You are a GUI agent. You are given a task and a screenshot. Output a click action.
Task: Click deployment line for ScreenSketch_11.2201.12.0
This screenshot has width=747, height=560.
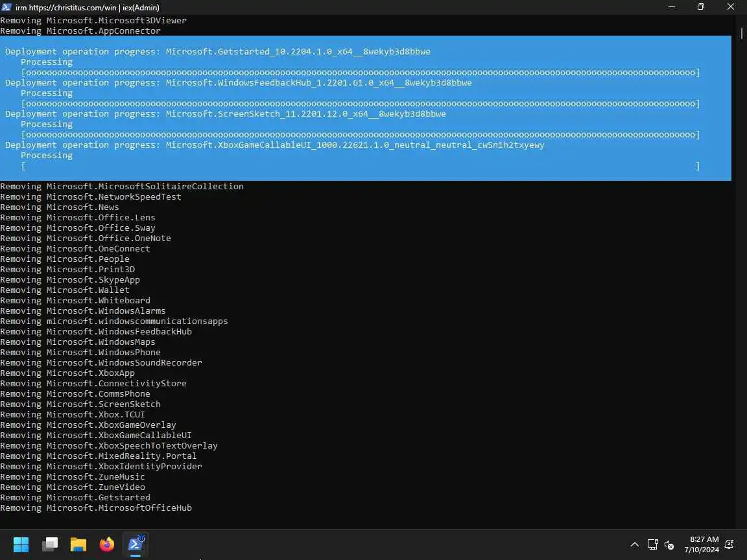tap(226, 114)
